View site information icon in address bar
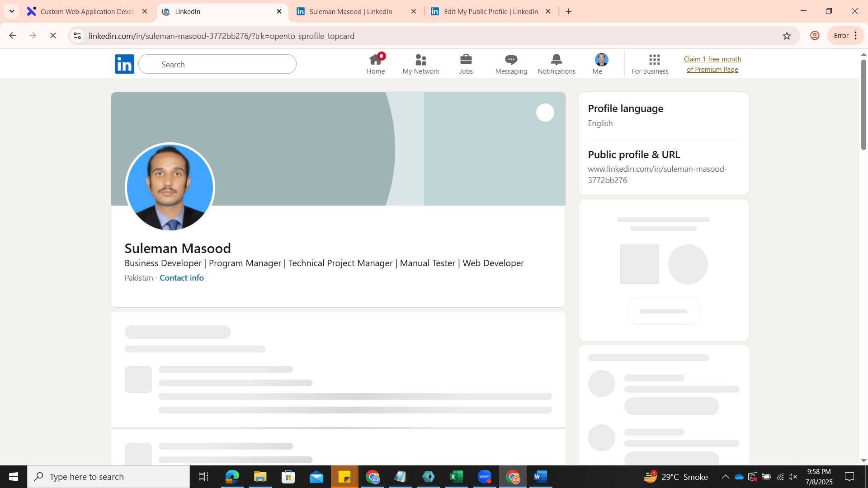Image resolution: width=868 pixels, height=488 pixels. (77, 36)
